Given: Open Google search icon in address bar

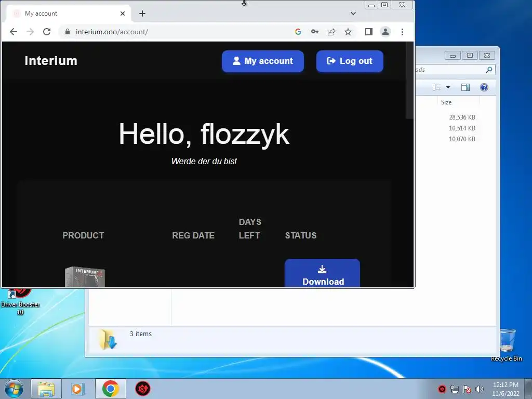Looking at the screenshot, I should pos(298,32).
